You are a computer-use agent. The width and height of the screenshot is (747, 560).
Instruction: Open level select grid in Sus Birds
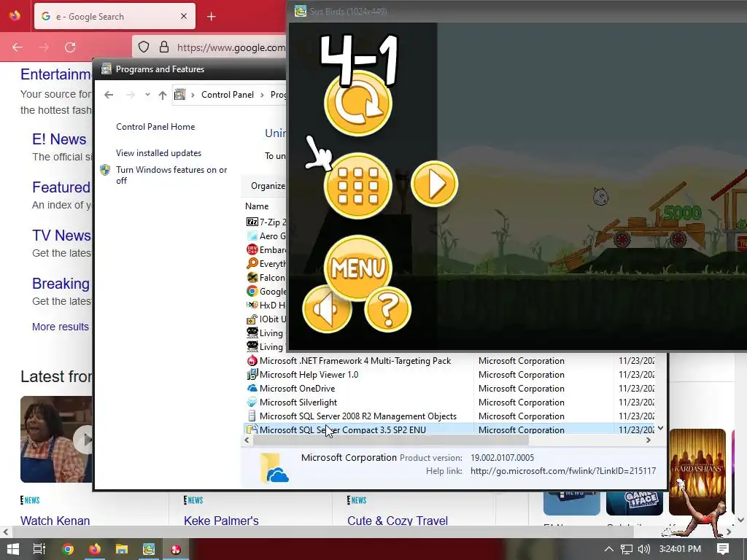pos(357,186)
